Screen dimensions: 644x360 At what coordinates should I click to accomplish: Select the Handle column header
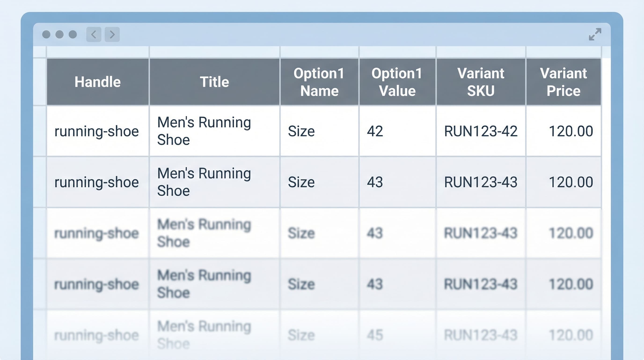[x=98, y=82]
